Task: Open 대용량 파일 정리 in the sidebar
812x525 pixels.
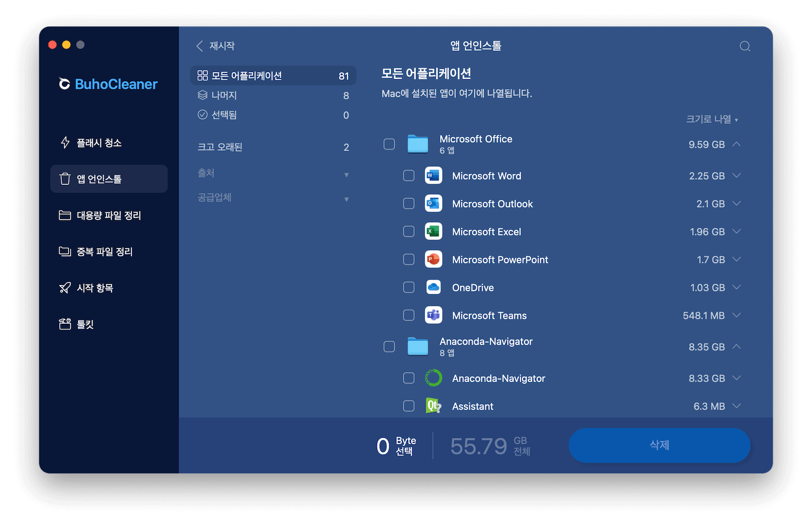Action: click(109, 215)
